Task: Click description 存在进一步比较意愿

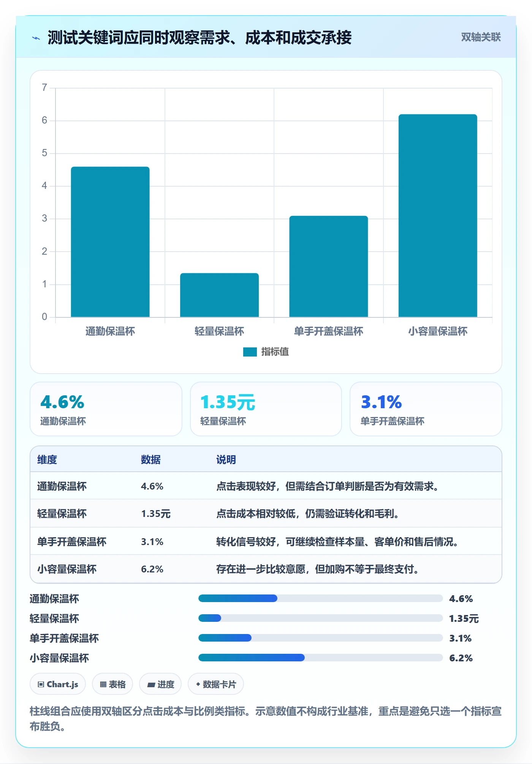Action: click(318, 569)
